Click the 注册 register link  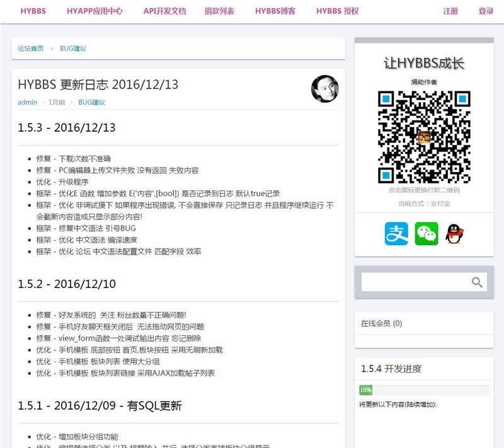(450, 11)
